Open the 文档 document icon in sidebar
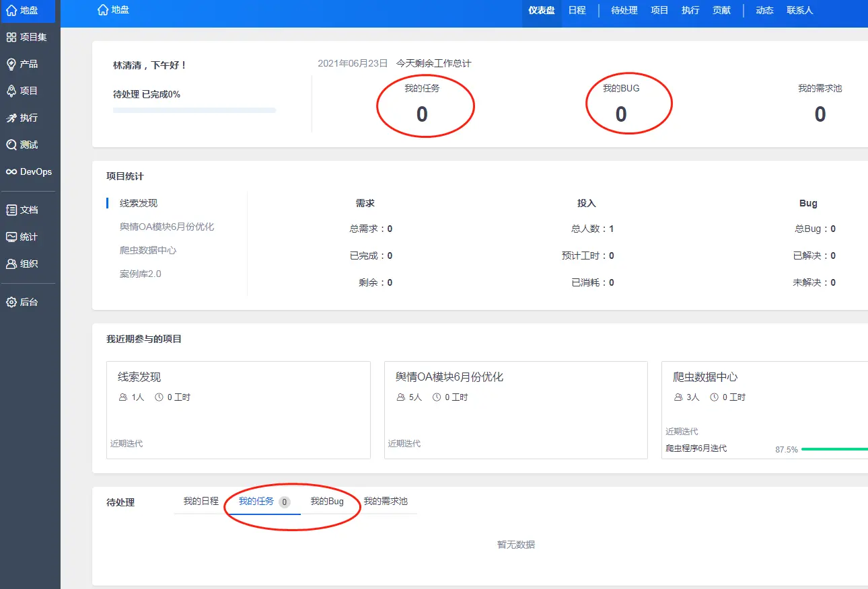This screenshot has height=589, width=868. tap(11, 210)
